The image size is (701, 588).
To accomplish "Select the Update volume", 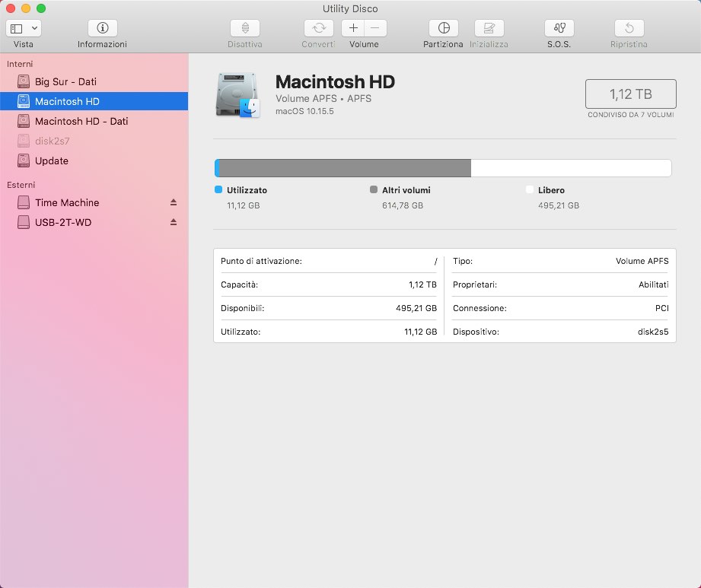I will [x=94, y=161].
